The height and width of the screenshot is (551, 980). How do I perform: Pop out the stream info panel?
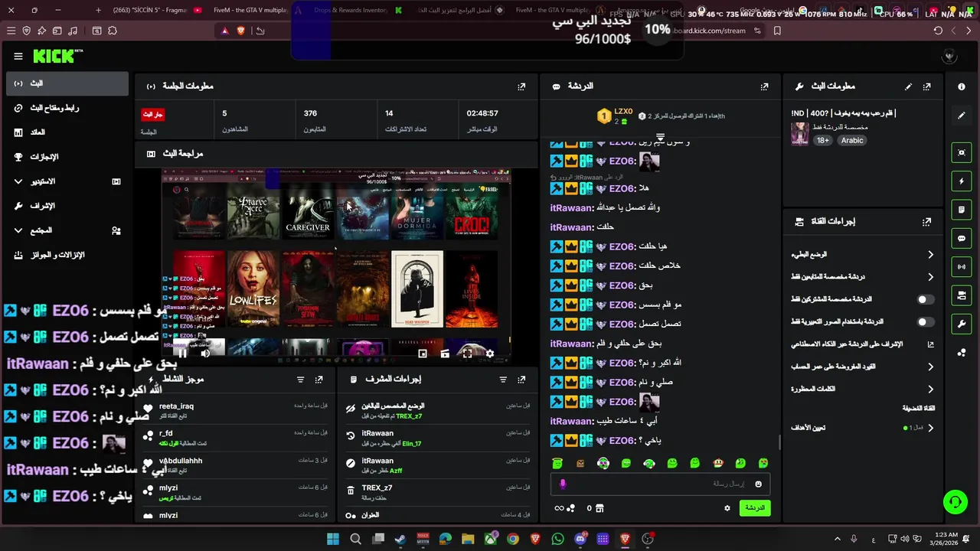click(x=927, y=86)
